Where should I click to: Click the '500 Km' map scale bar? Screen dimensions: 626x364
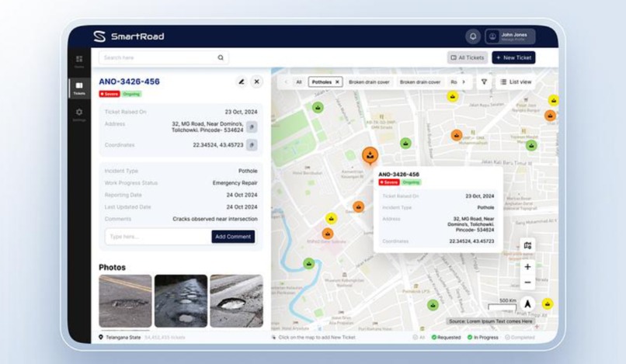click(x=503, y=304)
